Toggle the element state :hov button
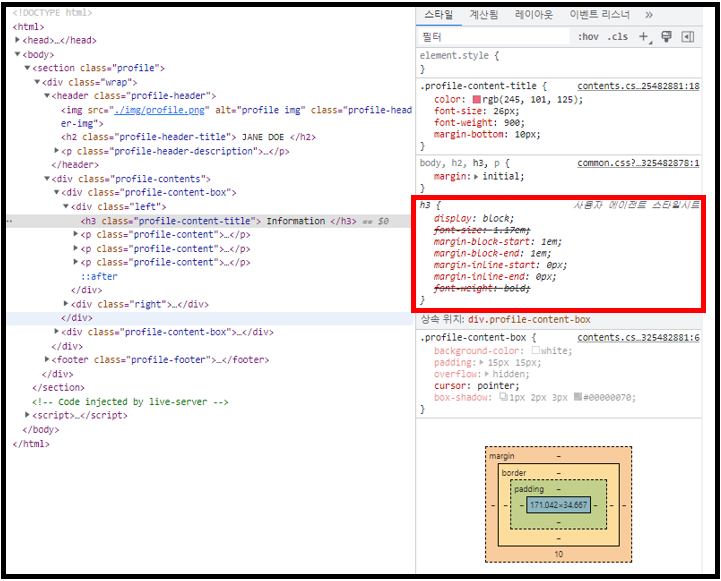 click(x=588, y=37)
